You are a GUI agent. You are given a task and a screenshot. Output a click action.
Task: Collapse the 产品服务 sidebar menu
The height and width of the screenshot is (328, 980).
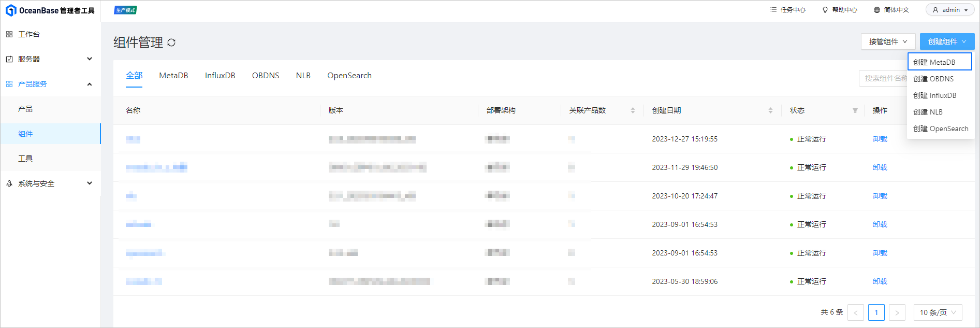click(x=50, y=84)
